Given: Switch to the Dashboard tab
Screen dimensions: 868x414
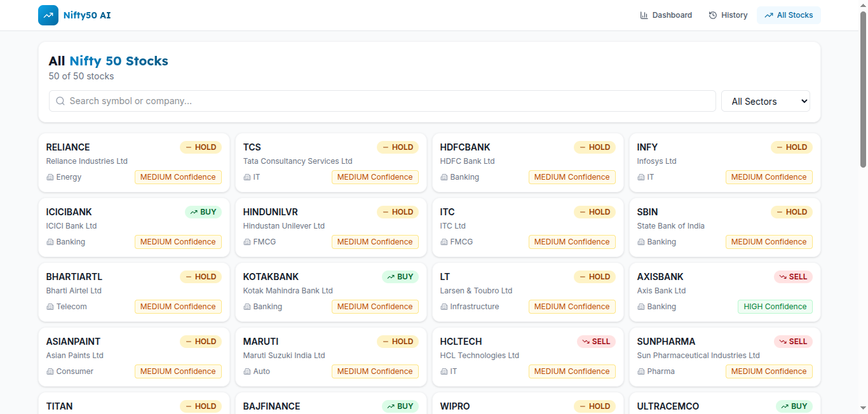Looking at the screenshot, I should pos(666,15).
